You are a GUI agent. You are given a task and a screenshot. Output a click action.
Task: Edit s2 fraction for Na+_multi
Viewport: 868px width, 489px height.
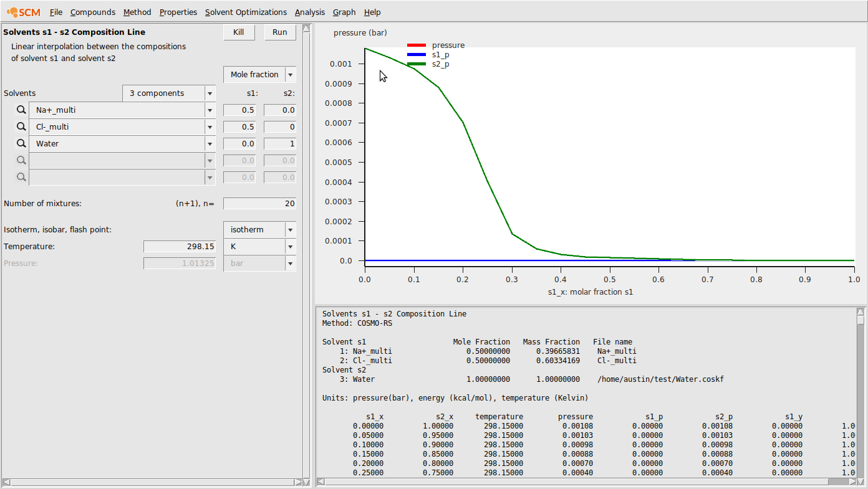(280, 110)
